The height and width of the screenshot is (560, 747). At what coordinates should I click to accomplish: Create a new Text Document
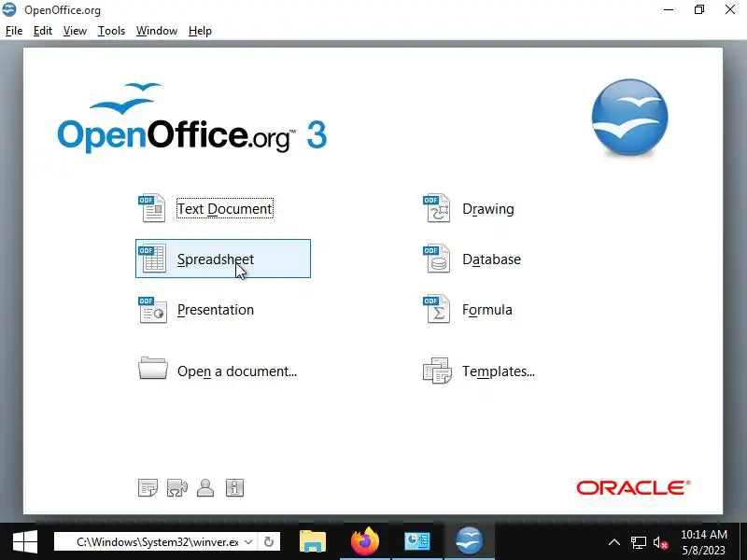point(225,208)
